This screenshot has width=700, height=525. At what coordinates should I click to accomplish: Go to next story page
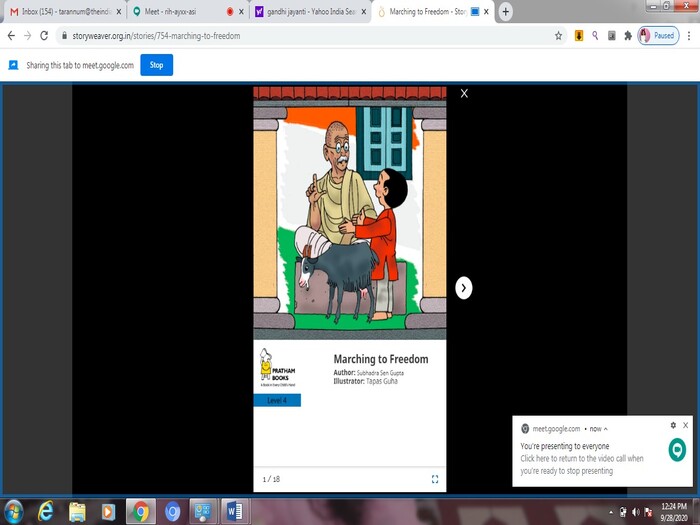point(463,288)
